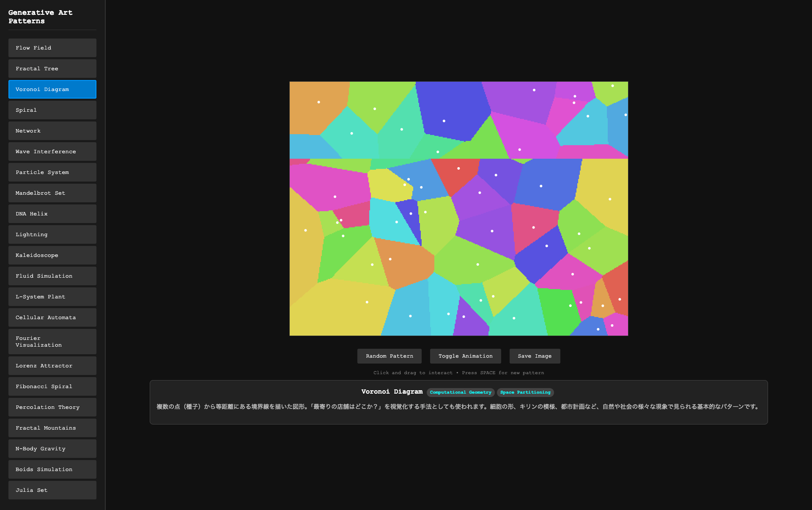Open the Julia Set pattern

pos(52,490)
